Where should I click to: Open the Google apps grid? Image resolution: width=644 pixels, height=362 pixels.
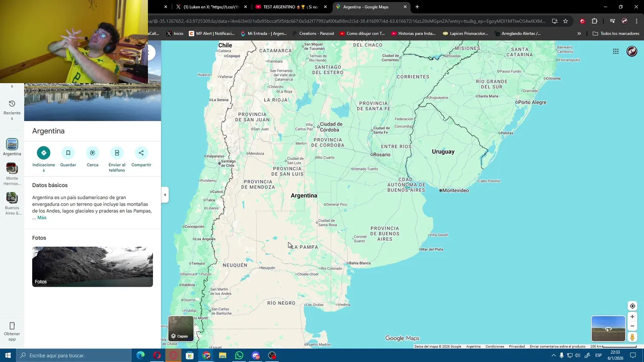(x=615, y=51)
